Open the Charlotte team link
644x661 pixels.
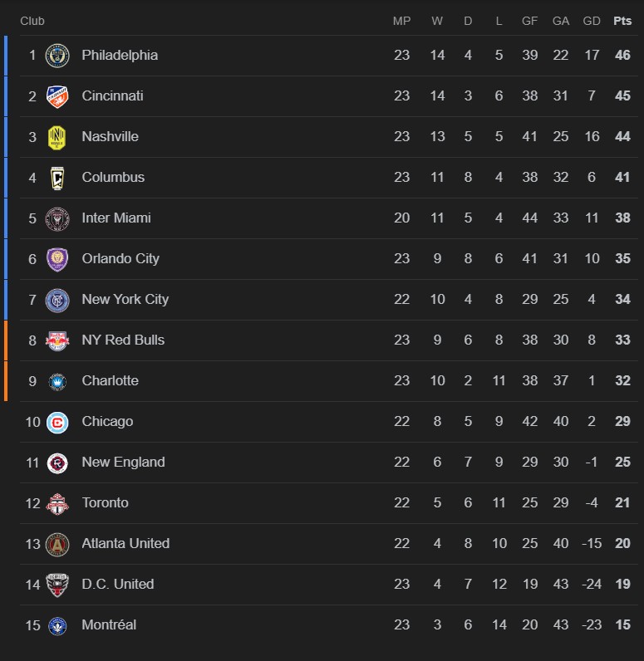(x=110, y=380)
